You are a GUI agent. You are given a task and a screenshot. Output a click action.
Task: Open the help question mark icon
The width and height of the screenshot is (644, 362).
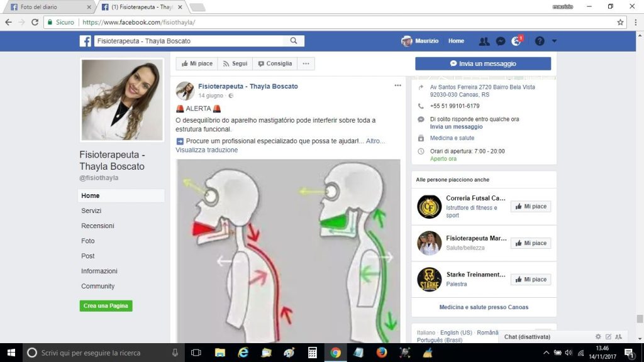pos(540,41)
